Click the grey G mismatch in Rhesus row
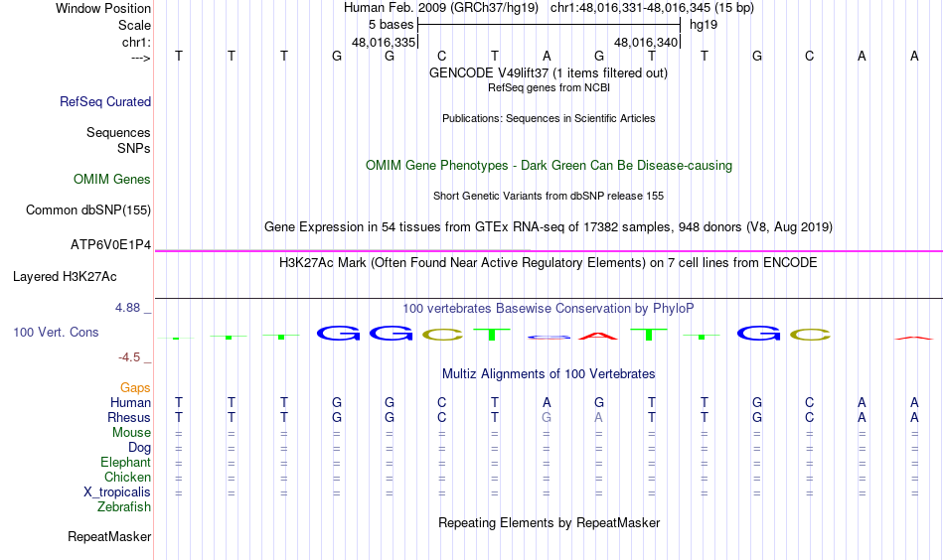944x560 pixels. tap(547, 417)
